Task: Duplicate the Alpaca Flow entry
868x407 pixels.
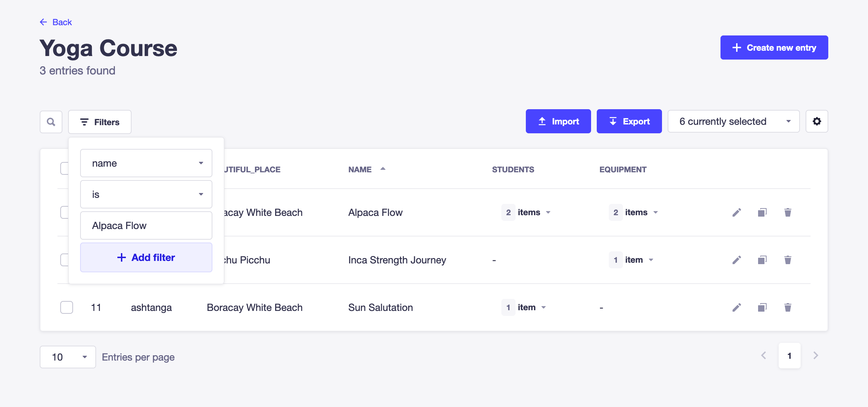Action: [762, 212]
